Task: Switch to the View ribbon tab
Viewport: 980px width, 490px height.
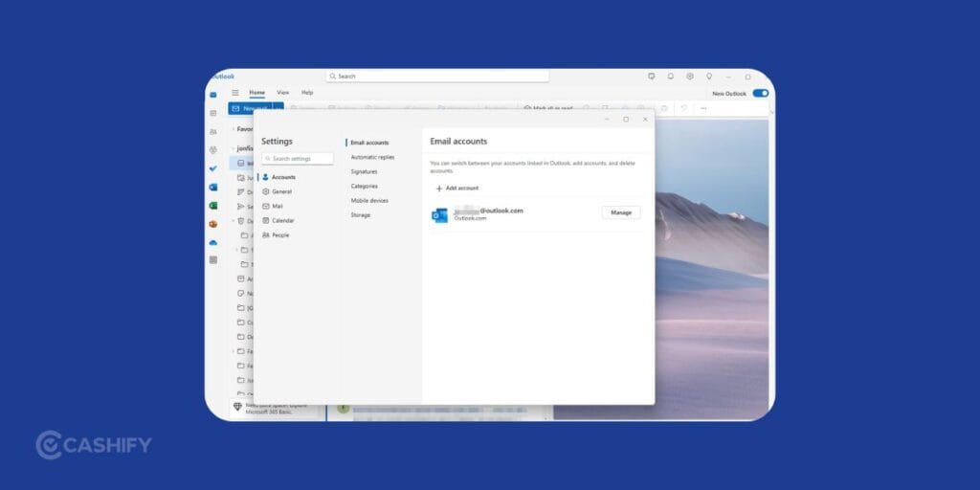Action: point(283,93)
